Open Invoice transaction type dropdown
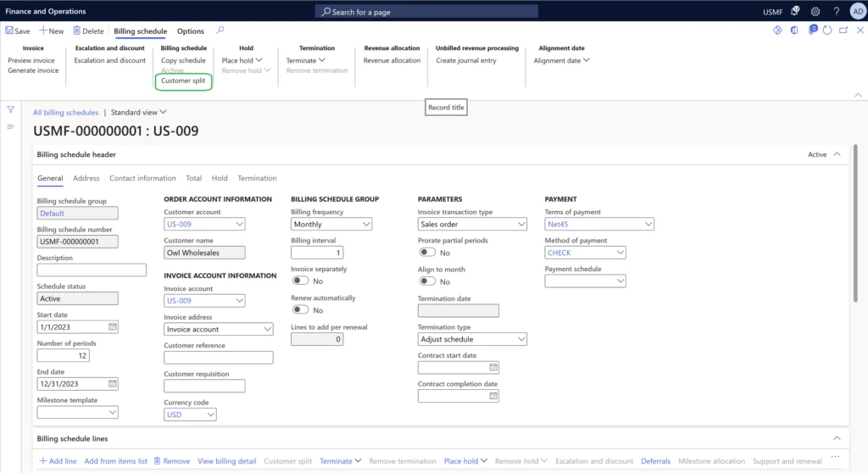Viewport: 868px width, 473px height. (x=521, y=224)
